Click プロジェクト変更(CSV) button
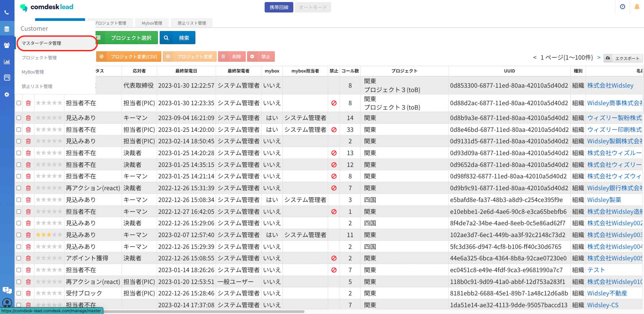The image size is (644, 314). 129,57
